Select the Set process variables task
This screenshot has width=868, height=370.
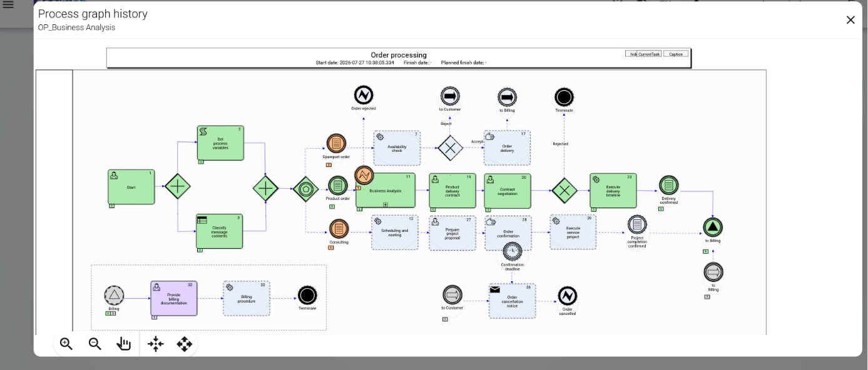click(x=220, y=143)
